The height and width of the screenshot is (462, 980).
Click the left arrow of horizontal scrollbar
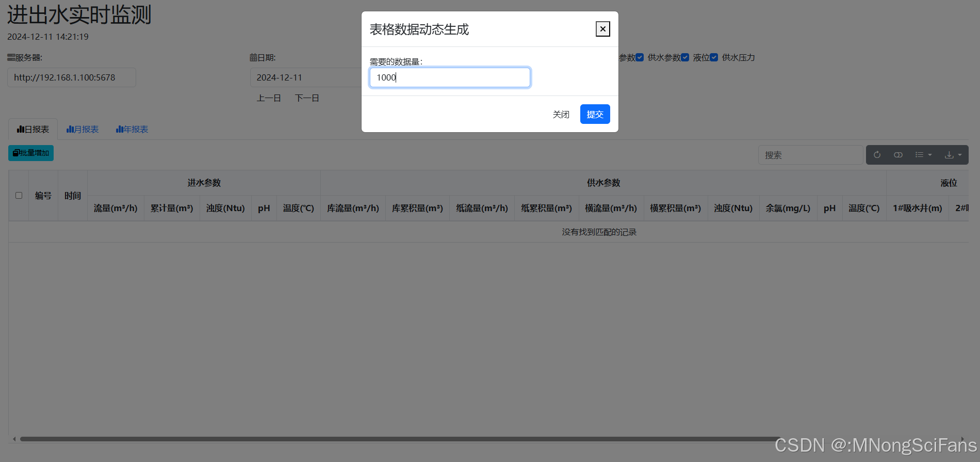14,439
